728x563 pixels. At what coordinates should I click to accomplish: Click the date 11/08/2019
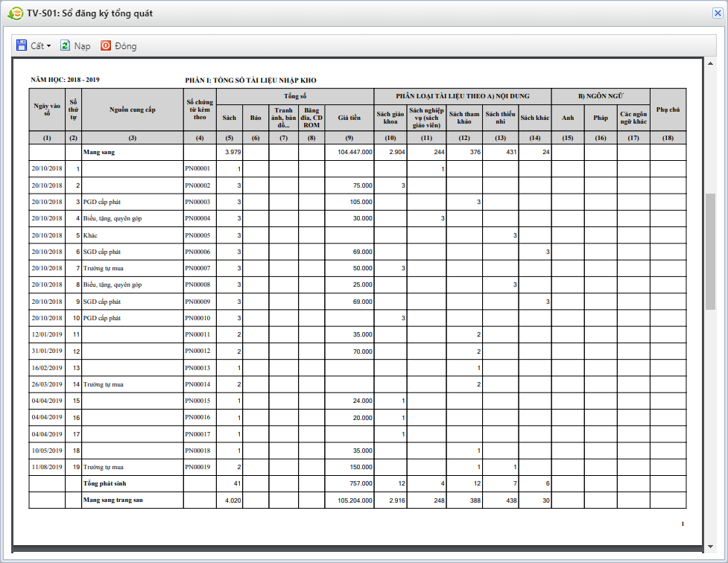[x=47, y=467]
